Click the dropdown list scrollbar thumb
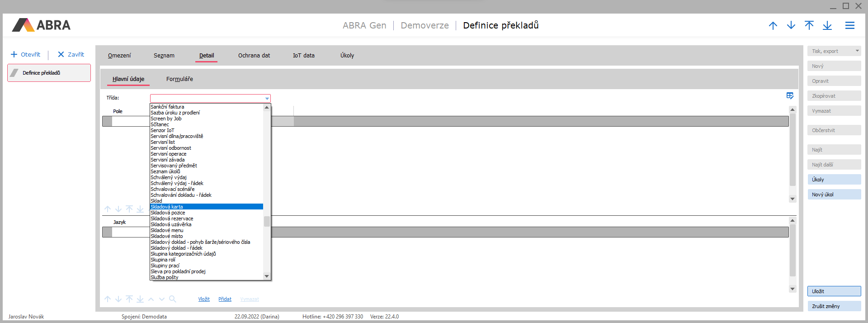Image resolution: width=868 pixels, height=323 pixels. [x=267, y=221]
